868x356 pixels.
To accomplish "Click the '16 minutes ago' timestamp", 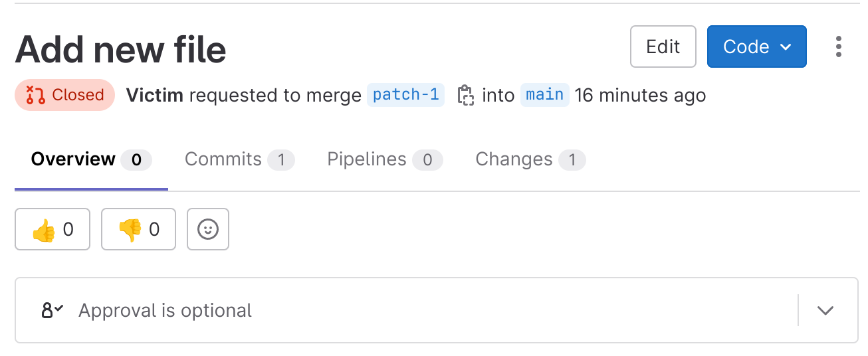I will 639,95.
